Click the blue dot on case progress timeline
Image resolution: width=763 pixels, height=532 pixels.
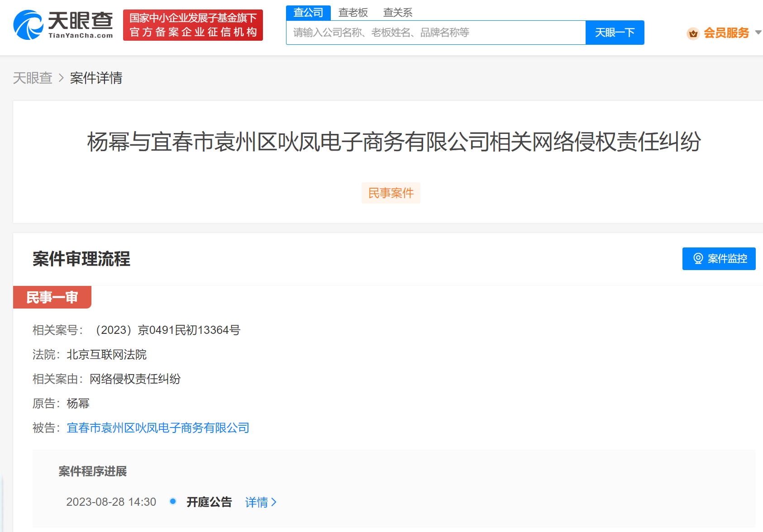click(172, 502)
